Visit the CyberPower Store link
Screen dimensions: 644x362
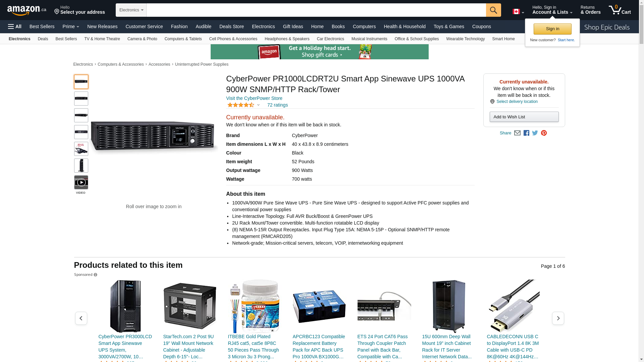pos(254,98)
